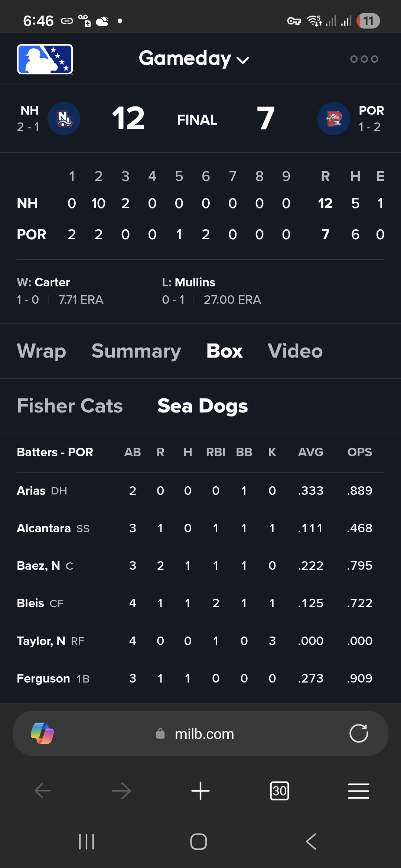Open the three-dot options menu
401x868 pixels.
364,59
